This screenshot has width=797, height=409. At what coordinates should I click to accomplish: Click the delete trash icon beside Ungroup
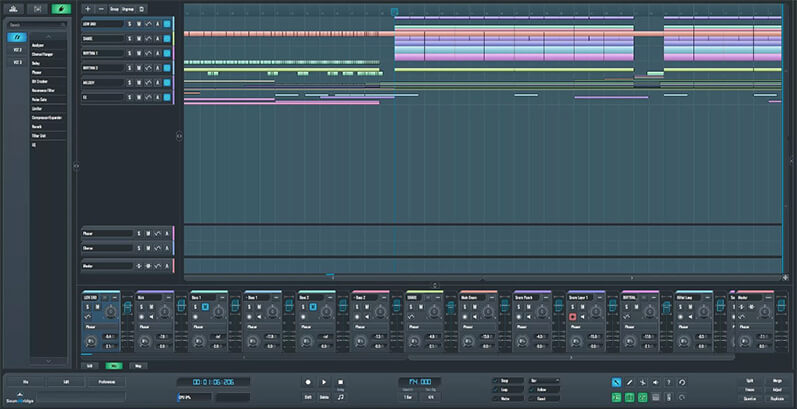coord(141,8)
